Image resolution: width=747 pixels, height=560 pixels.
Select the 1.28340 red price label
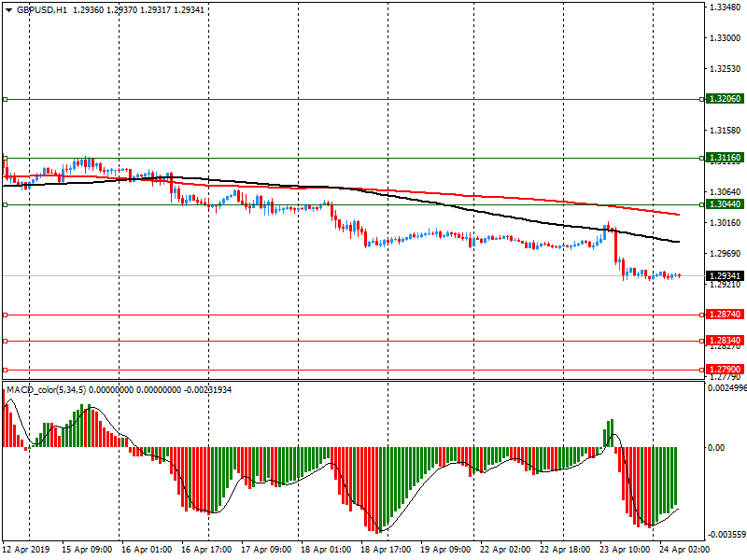[x=726, y=341]
